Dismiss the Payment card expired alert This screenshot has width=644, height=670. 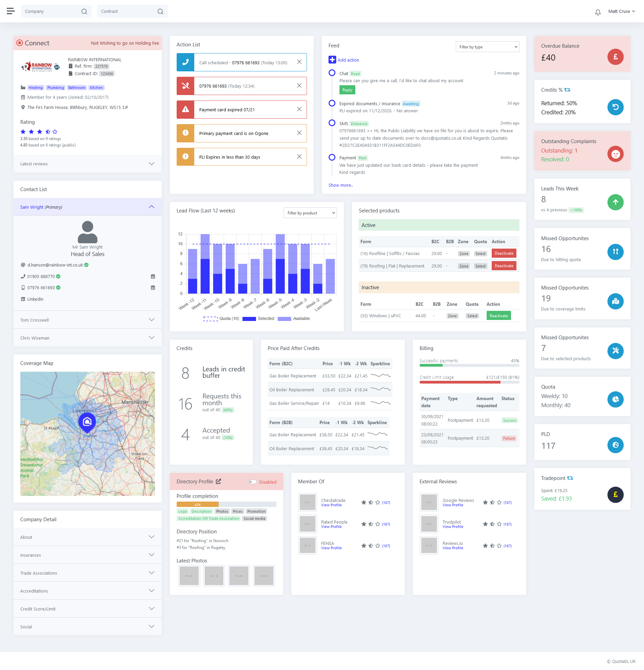(299, 109)
